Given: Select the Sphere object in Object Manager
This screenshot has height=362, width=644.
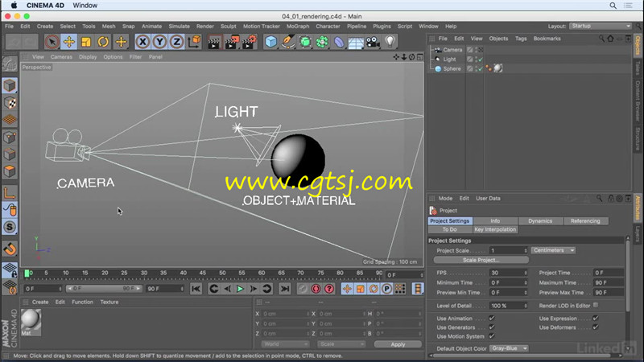Looking at the screenshot, I should click(x=452, y=69).
